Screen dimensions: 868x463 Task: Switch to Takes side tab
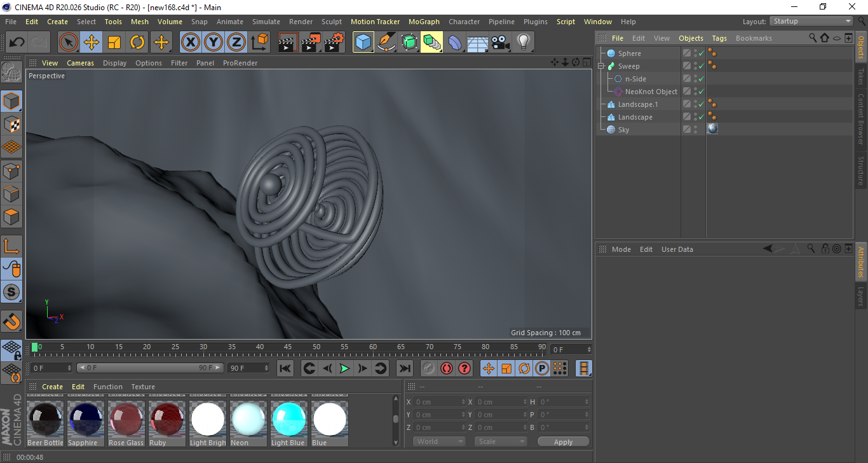click(861, 76)
